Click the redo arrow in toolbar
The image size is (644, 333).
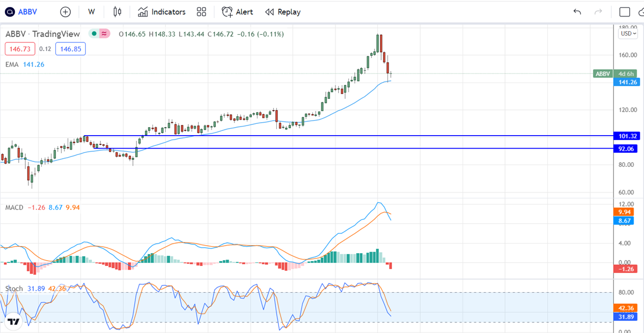pyautogui.click(x=598, y=12)
